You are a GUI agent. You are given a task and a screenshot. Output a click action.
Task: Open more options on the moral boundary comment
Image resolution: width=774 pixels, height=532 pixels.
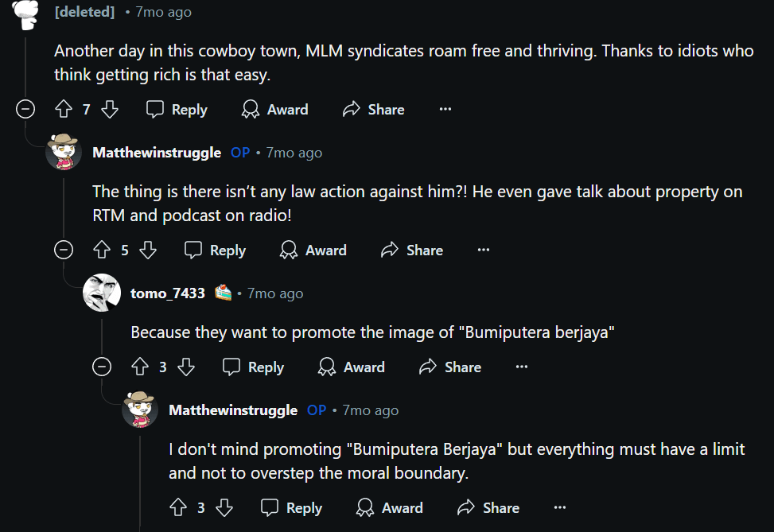tap(560, 508)
